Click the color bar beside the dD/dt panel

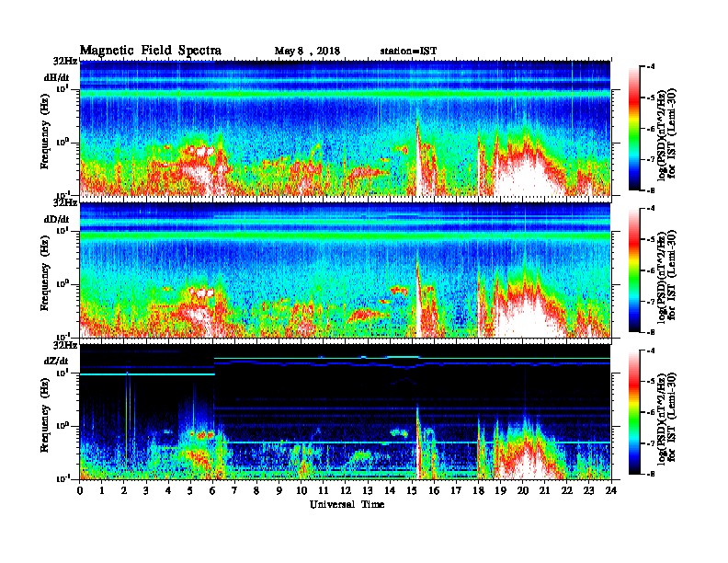(634, 270)
